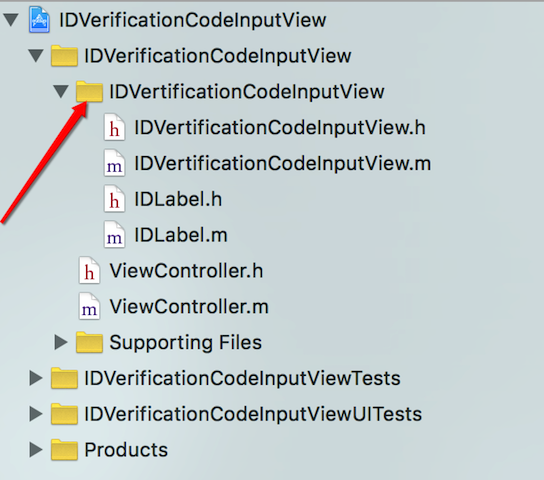Click the Supporting Files folder icon
This screenshot has height=480, width=544.
[89, 342]
